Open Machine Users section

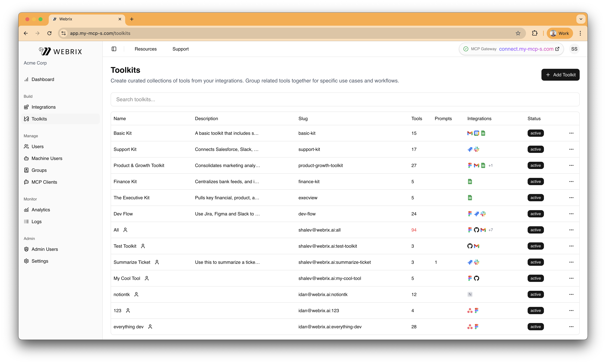pyautogui.click(x=47, y=158)
